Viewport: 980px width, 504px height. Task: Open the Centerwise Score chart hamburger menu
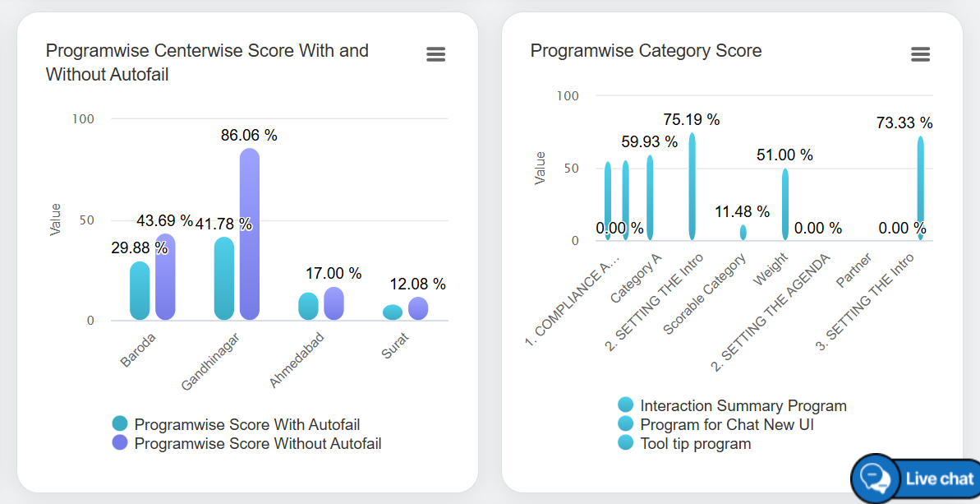pos(435,54)
